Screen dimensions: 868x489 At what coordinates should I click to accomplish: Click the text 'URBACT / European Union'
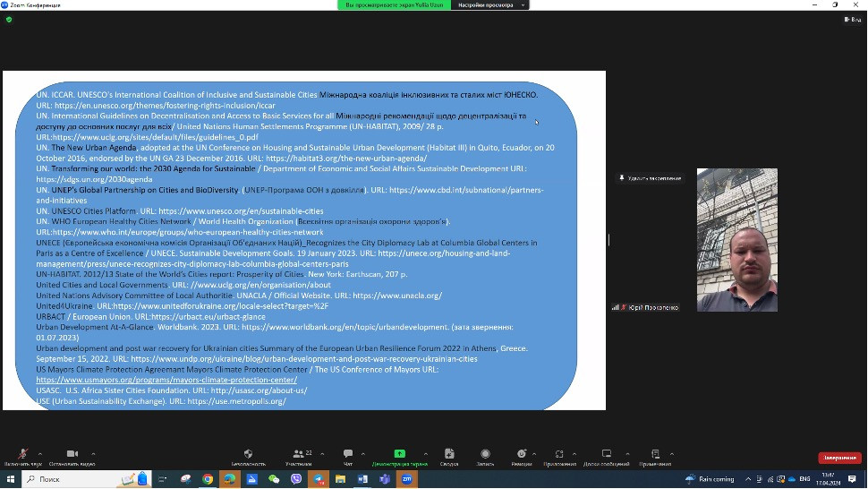[x=83, y=317]
